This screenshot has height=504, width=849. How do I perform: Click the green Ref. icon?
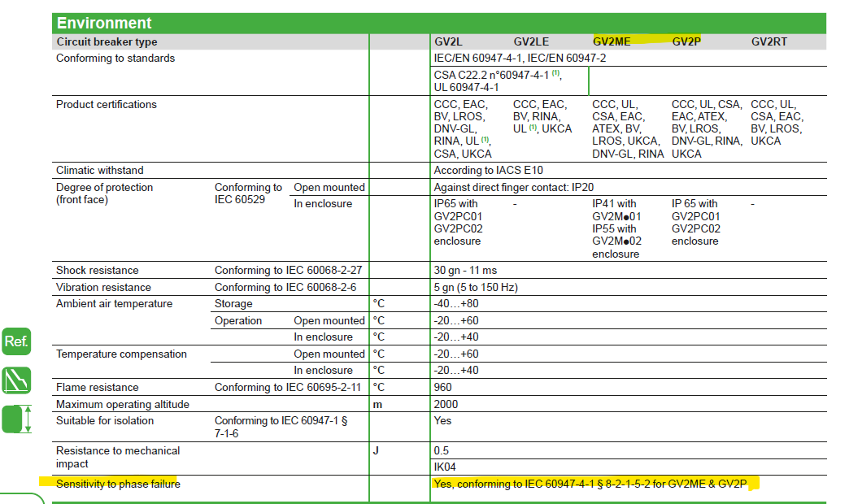pos(16,341)
